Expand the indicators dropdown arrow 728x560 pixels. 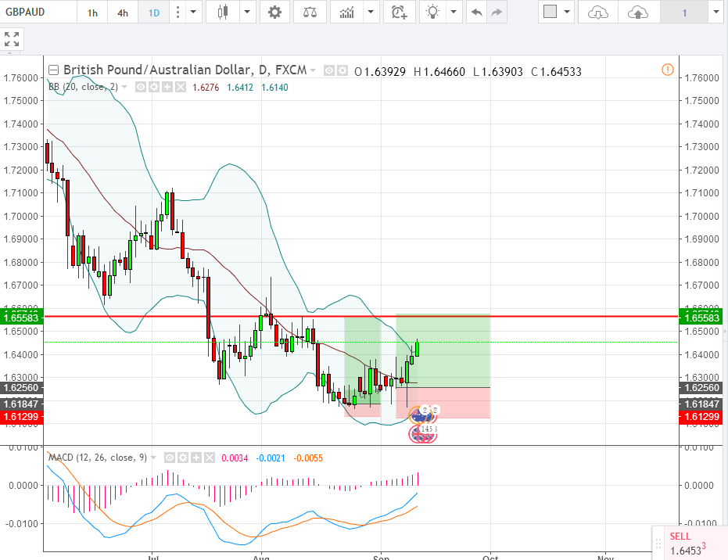(x=371, y=12)
